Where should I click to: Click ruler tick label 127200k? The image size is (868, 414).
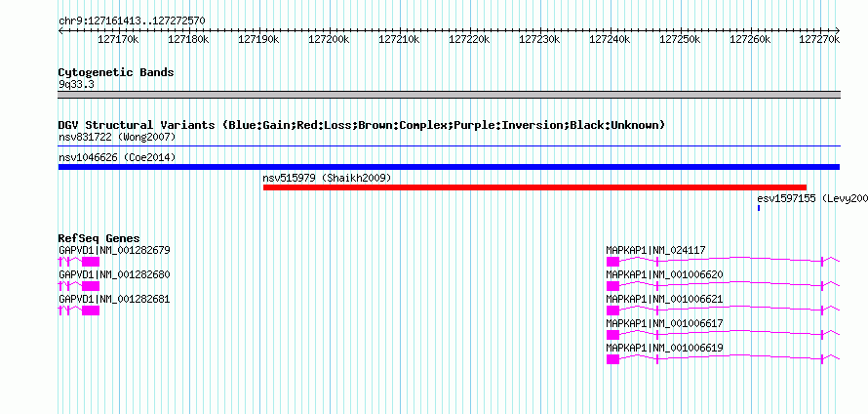coord(329,39)
